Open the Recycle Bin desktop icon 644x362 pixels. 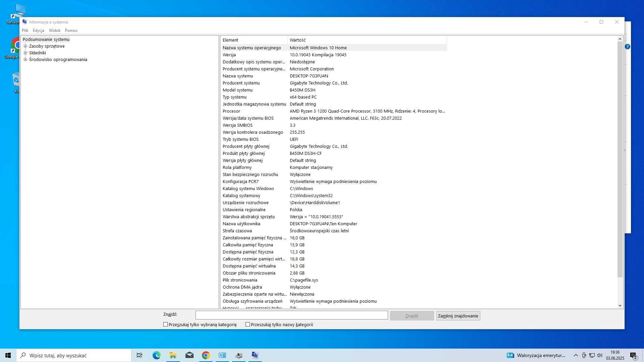(x=15, y=82)
